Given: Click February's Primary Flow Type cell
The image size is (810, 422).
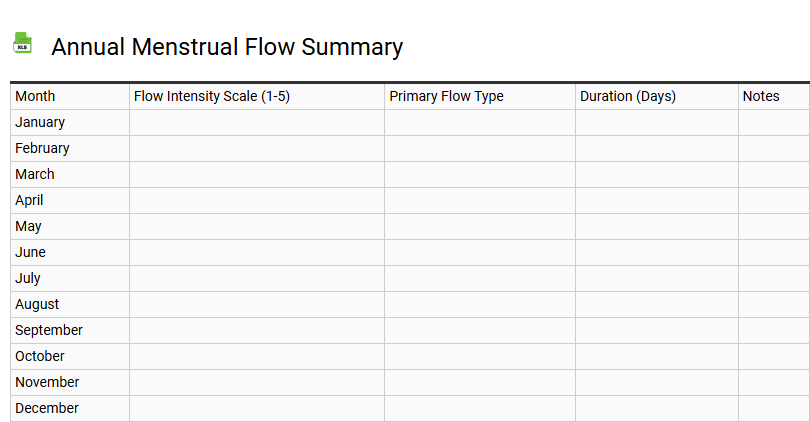Looking at the screenshot, I should (x=480, y=148).
